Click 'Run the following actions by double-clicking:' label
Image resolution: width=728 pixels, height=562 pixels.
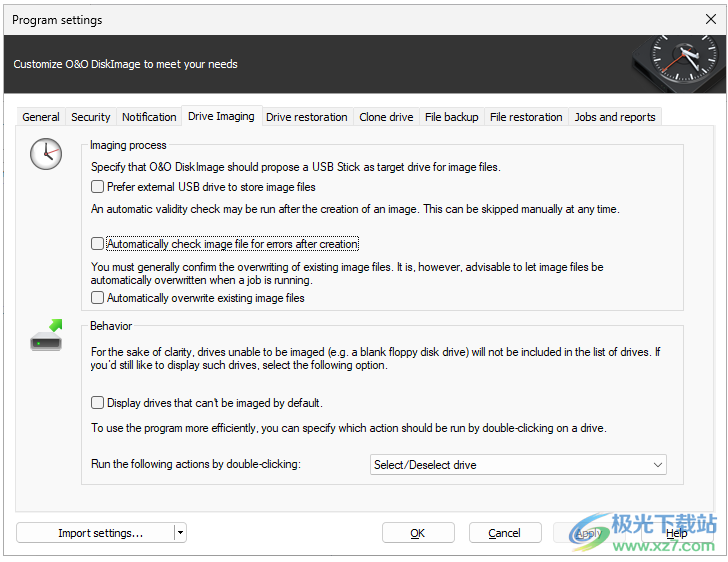(x=196, y=464)
